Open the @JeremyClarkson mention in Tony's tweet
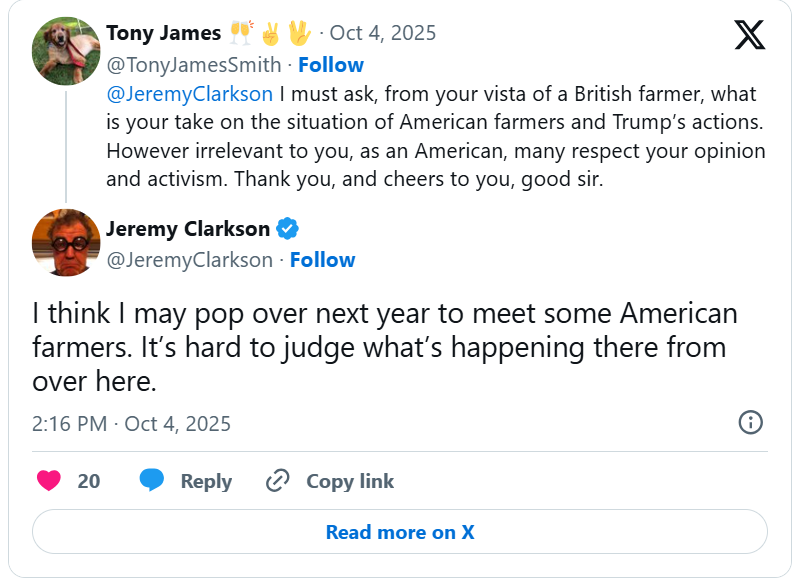 tap(190, 95)
